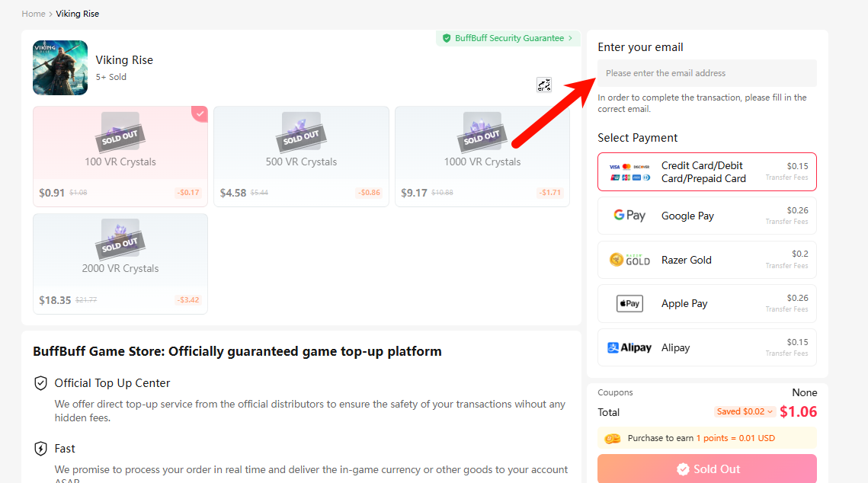Select the 100 VR Crystals package
The width and height of the screenshot is (868, 483).
tap(120, 156)
